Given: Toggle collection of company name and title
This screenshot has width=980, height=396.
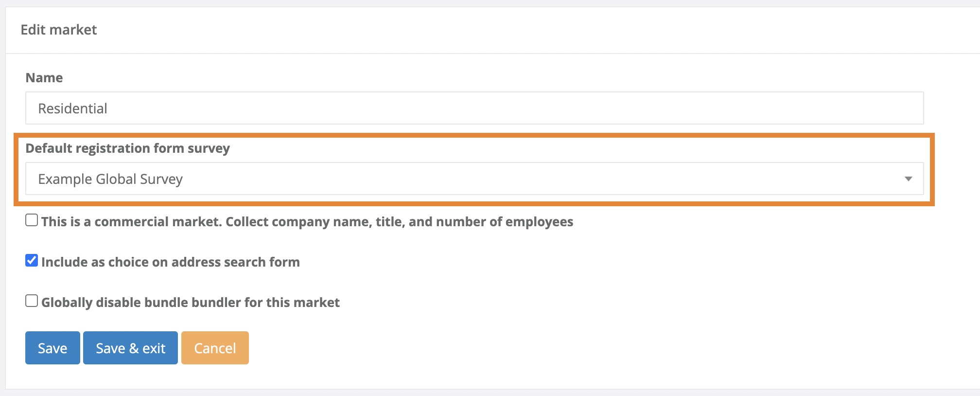Looking at the screenshot, I should [x=31, y=220].
